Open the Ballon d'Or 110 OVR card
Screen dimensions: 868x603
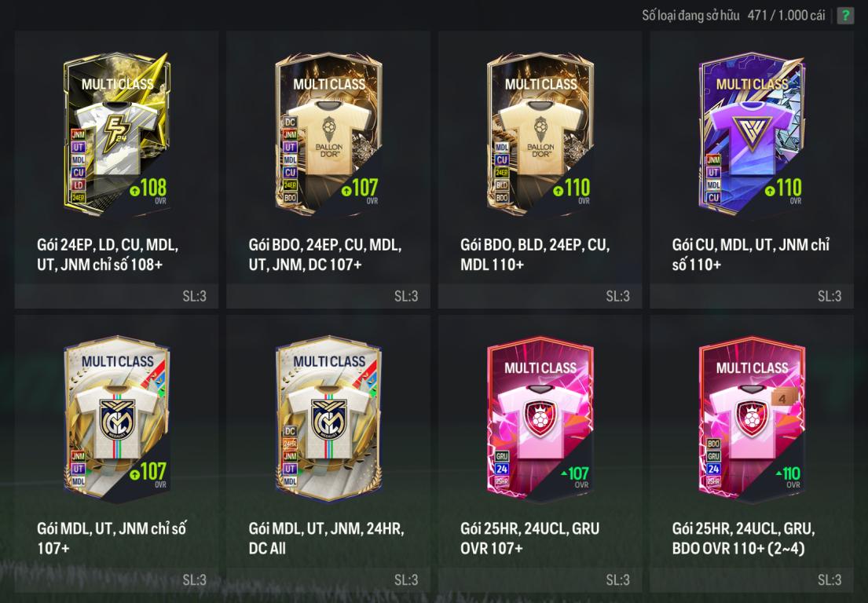click(x=540, y=133)
